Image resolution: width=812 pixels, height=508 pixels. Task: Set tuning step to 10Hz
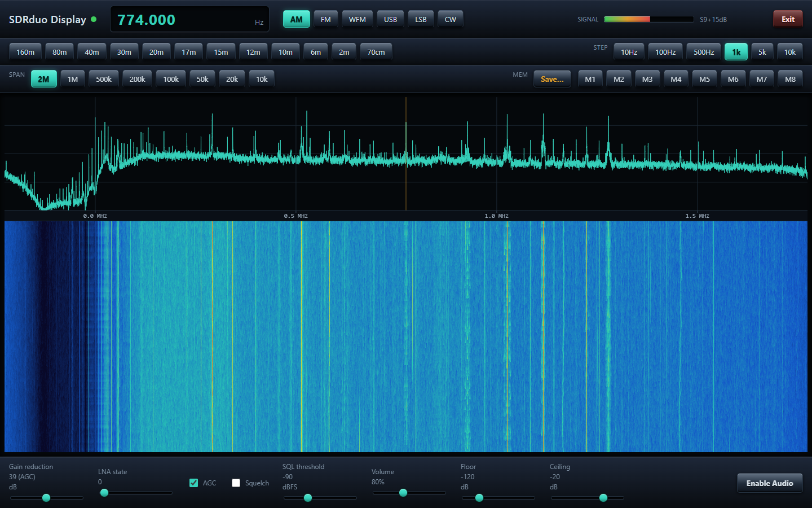(629, 52)
